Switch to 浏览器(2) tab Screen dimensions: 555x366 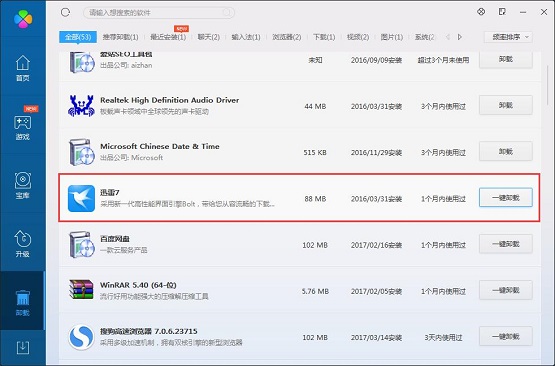point(287,37)
